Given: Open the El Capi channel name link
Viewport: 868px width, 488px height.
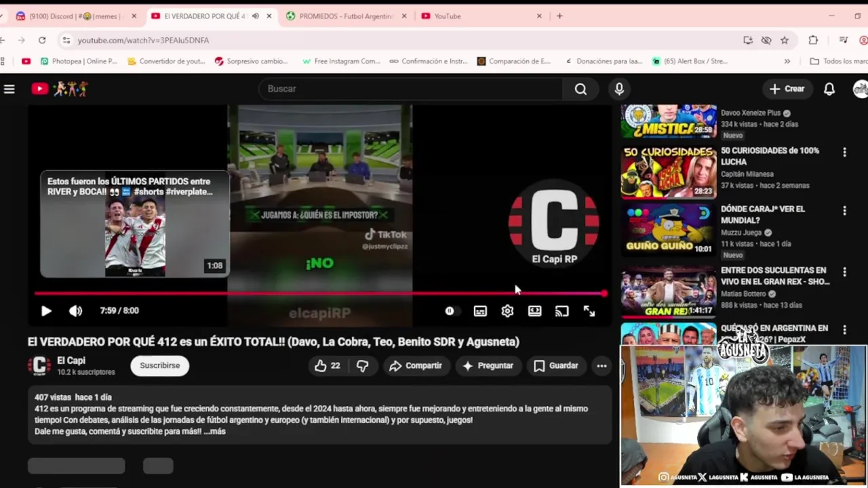Looking at the screenshot, I should pos(71,361).
